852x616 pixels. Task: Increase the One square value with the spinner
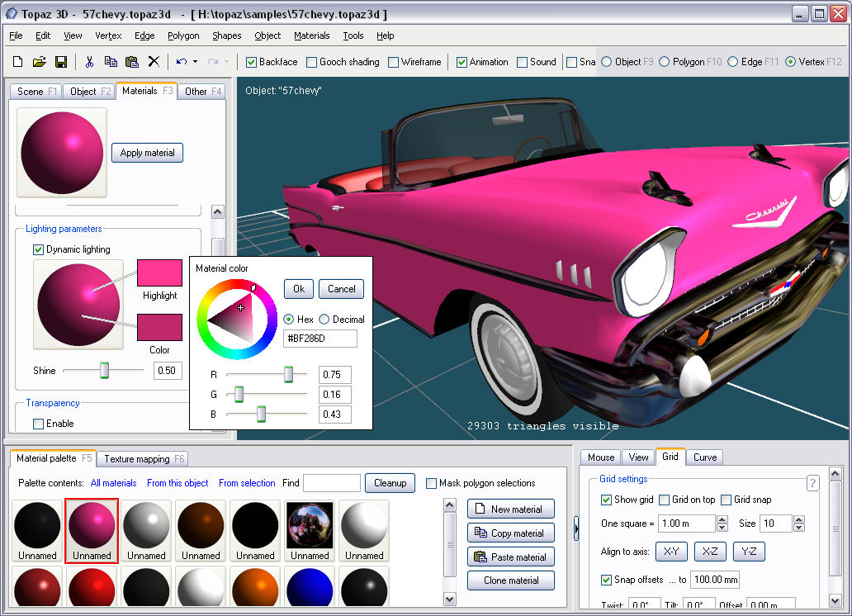tap(722, 520)
